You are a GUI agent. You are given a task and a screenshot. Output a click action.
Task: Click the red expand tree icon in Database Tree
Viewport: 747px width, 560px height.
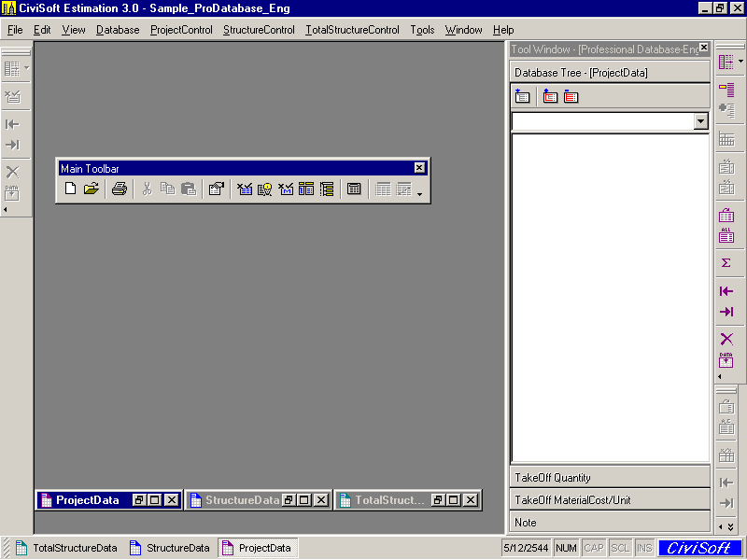point(550,96)
